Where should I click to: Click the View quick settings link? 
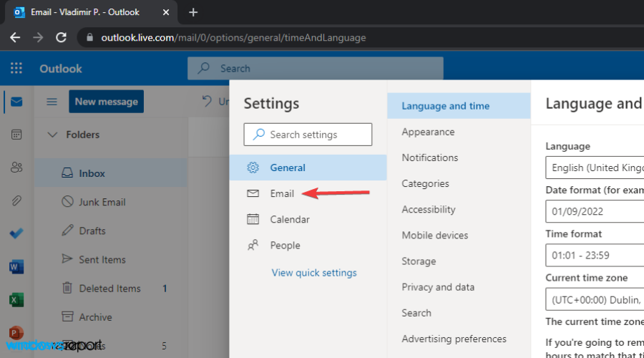[x=314, y=273]
